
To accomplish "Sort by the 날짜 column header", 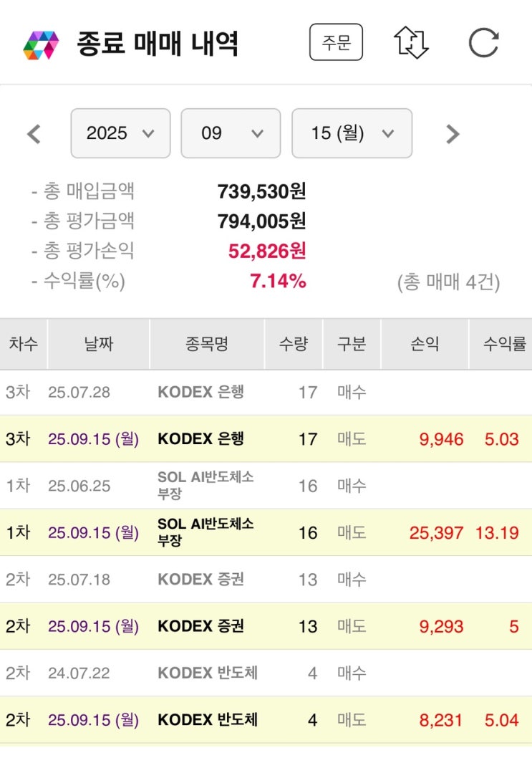I will (x=98, y=344).
